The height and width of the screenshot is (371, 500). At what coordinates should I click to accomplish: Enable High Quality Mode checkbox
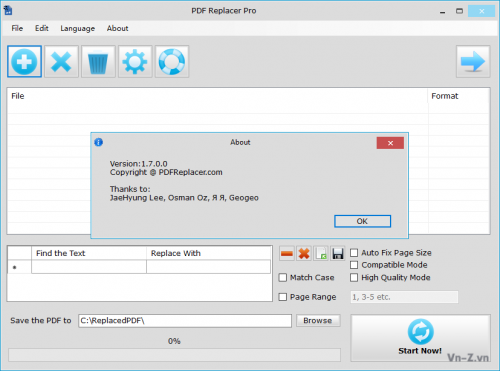(354, 277)
